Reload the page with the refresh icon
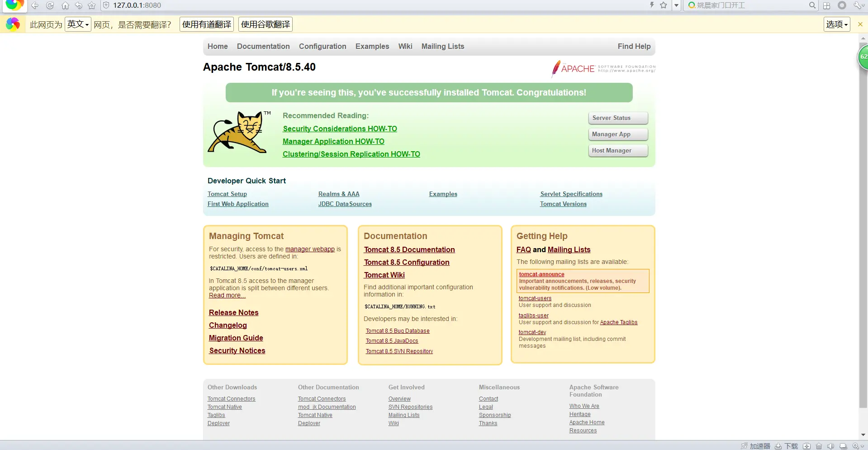Viewport: 868px width, 450px height. tap(50, 5)
